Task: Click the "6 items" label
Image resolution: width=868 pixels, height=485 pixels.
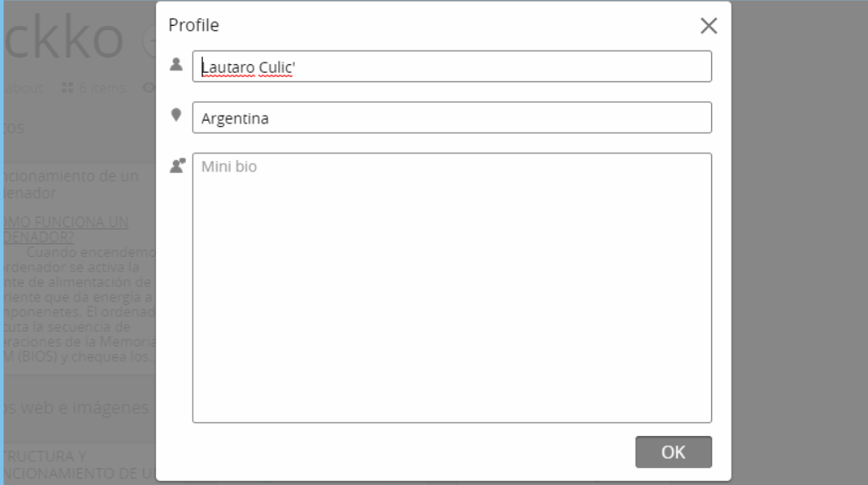Action: coord(103,87)
